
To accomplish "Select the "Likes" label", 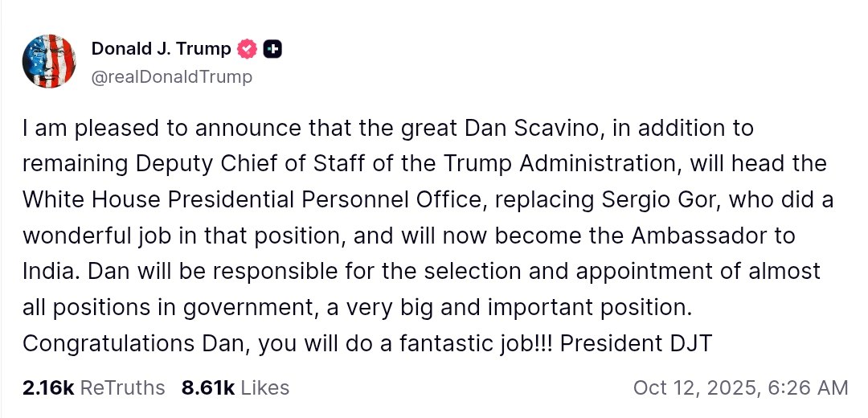I will pyautogui.click(x=264, y=388).
